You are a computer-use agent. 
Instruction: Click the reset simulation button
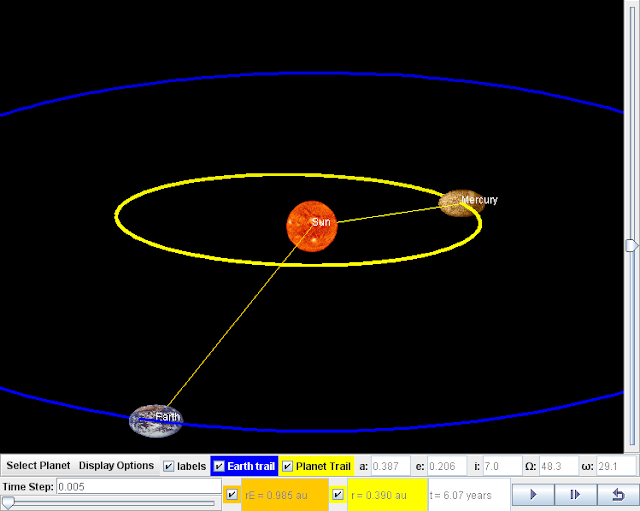click(618, 495)
